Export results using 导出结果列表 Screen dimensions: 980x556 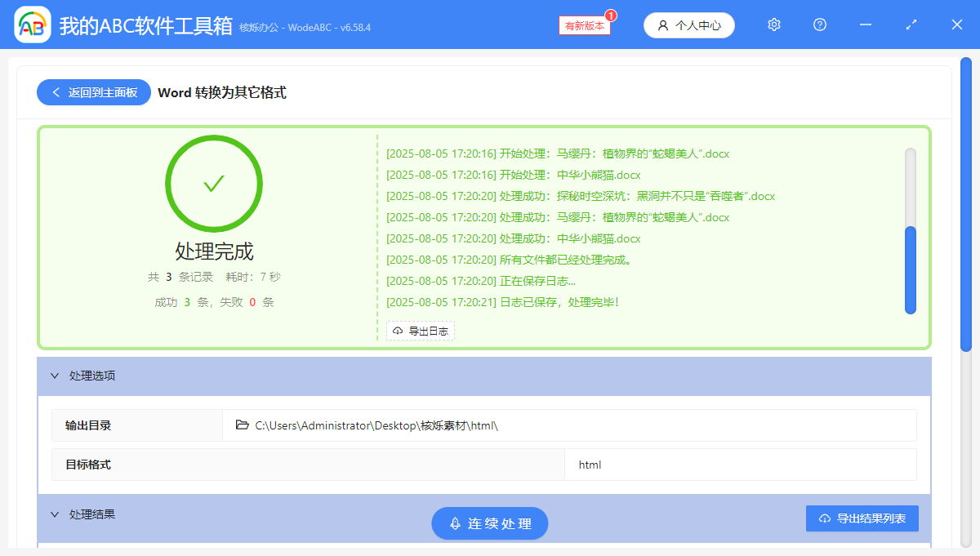click(862, 518)
